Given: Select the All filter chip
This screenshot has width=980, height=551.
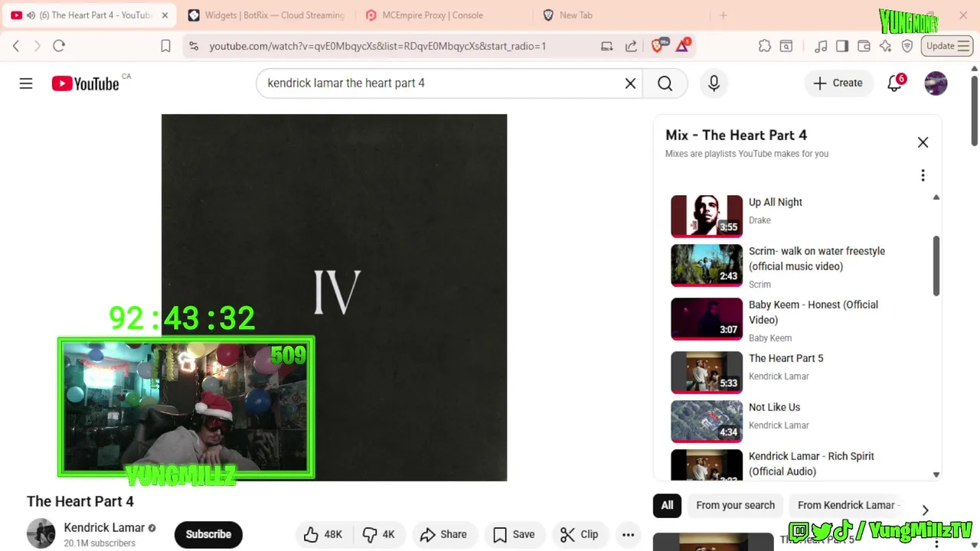Looking at the screenshot, I should click(667, 505).
